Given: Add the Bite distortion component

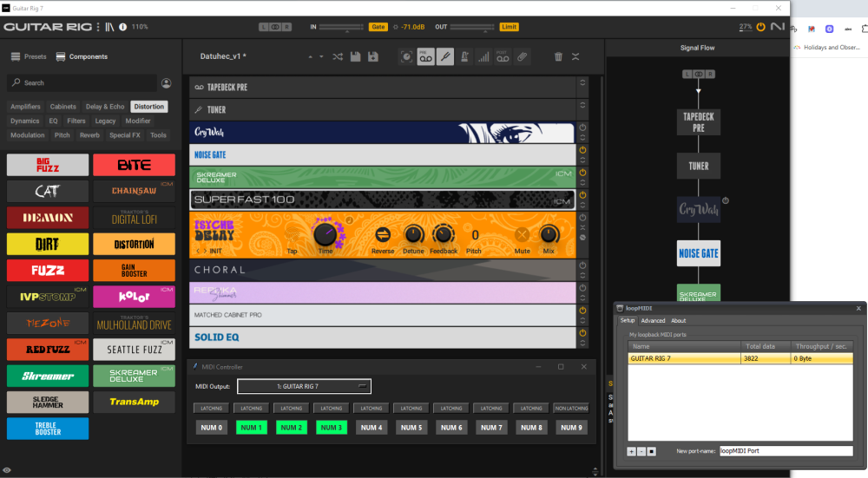Looking at the screenshot, I should pos(134,165).
